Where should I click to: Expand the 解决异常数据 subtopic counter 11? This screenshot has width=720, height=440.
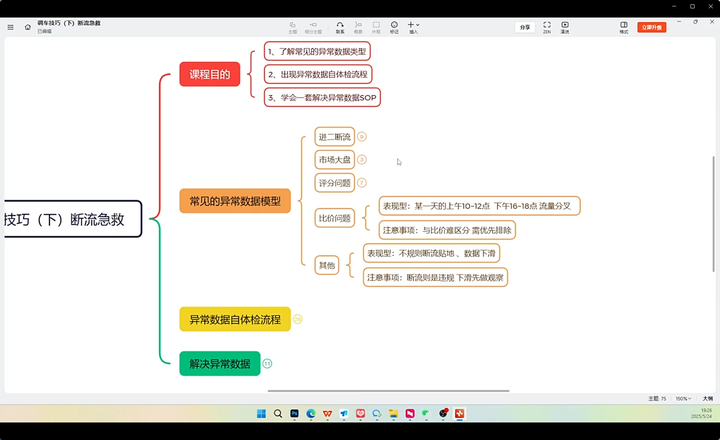pyautogui.click(x=267, y=364)
